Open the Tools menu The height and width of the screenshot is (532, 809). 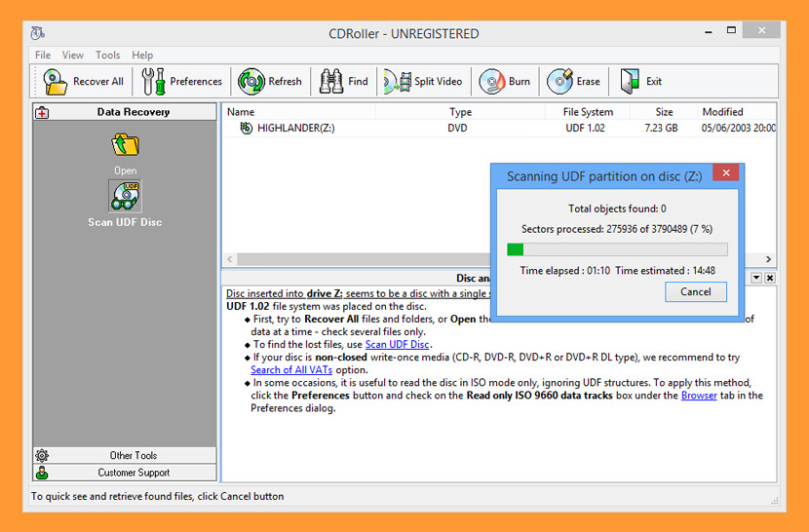coord(107,55)
